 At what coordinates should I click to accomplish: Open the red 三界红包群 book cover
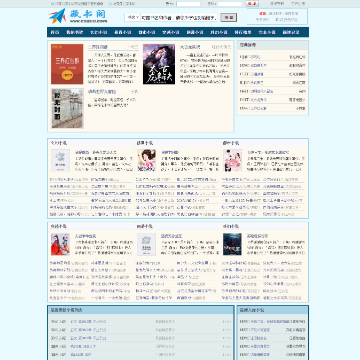pyautogui.click(x=67, y=64)
